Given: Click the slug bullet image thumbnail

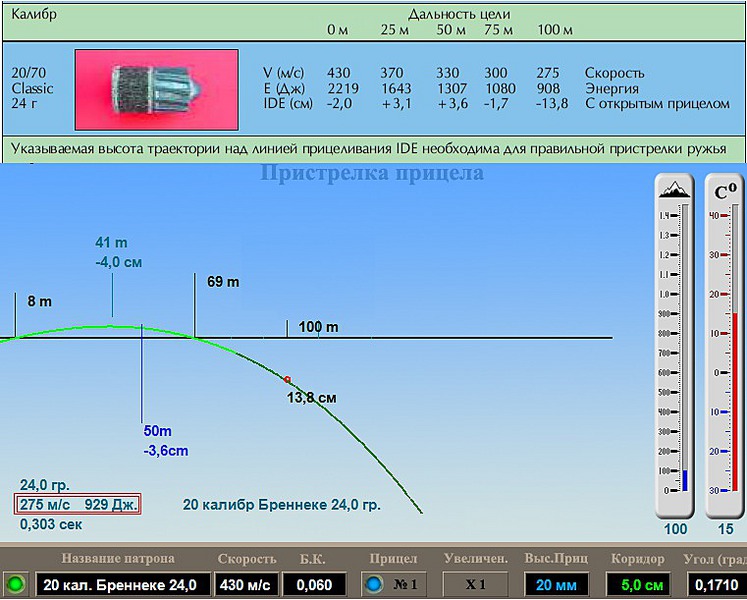Looking at the screenshot, I should (x=156, y=89).
